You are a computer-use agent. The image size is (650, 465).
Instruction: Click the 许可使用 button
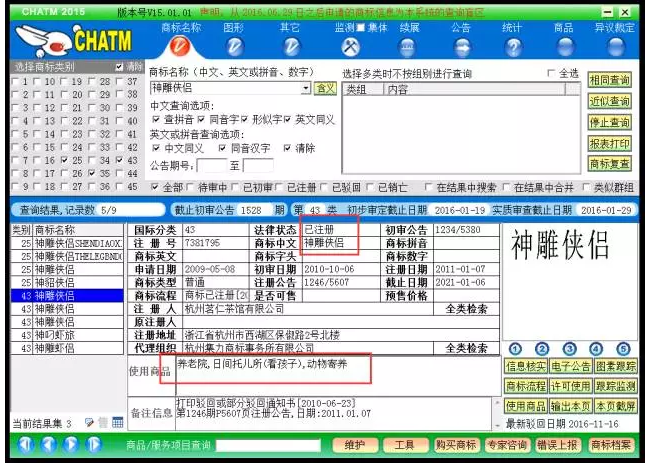coord(570,386)
